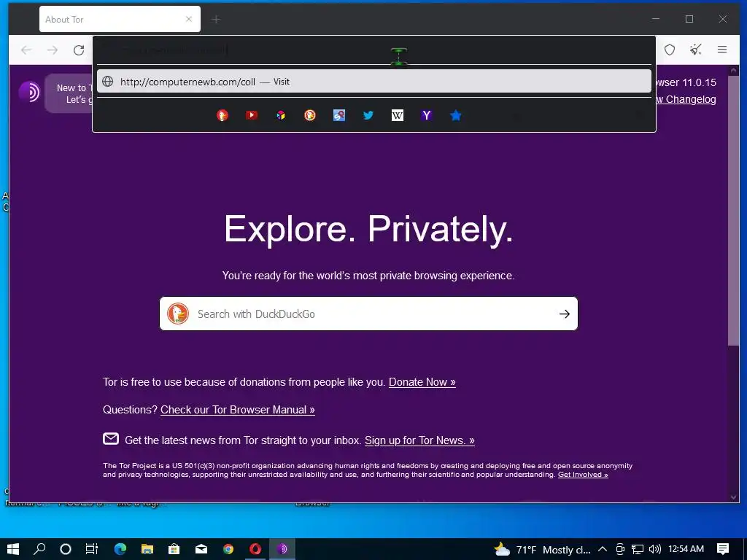Open the notification action center
This screenshot has width=747, height=560.
click(x=723, y=549)
